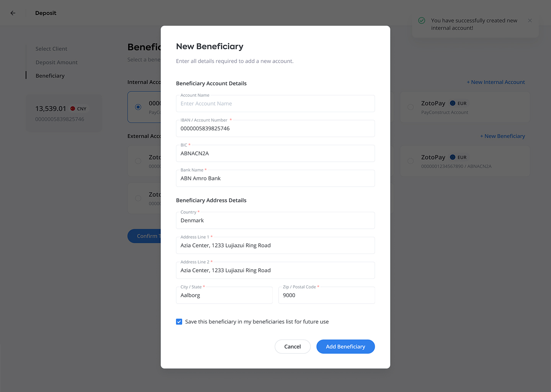The height and width of the screenshot is (392, 551).
Task: Select external ZotoPay ABNACN2A radio button
Action: (411, 161)
